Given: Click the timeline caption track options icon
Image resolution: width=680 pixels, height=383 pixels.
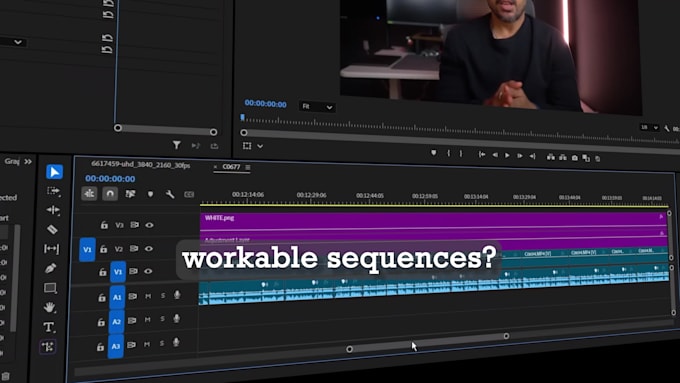Looking at the screenshot, I should click(x=189, y=194).
